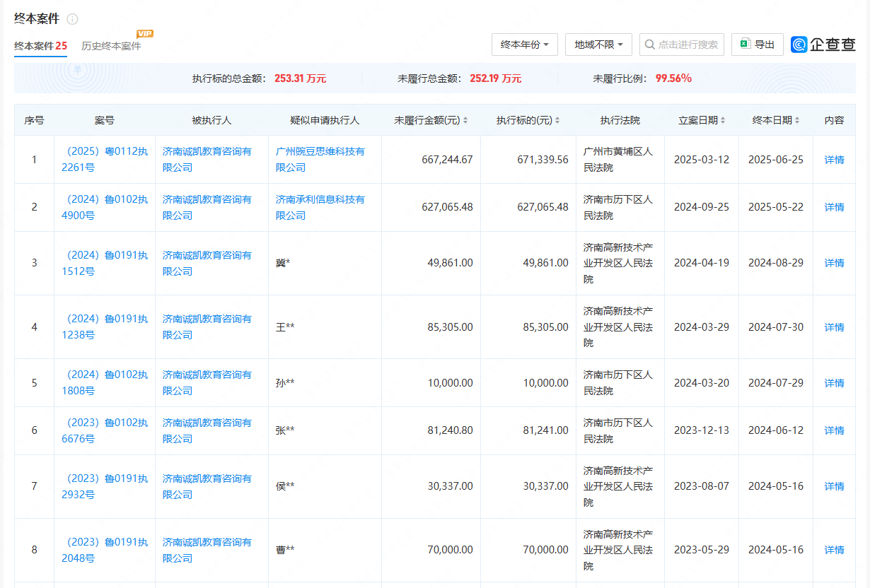Switch to 历史终本案件 tab
This screenshot has height=588, width=870.
click(111, 46)
